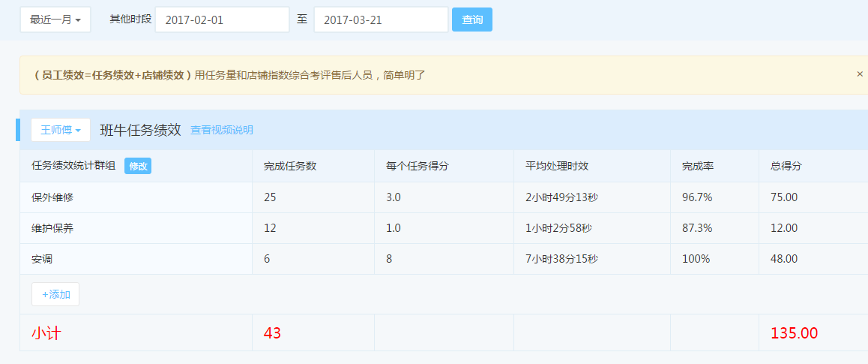Select the 维护保养 row name
868x364 pixels.
click(x=52, y=228)
